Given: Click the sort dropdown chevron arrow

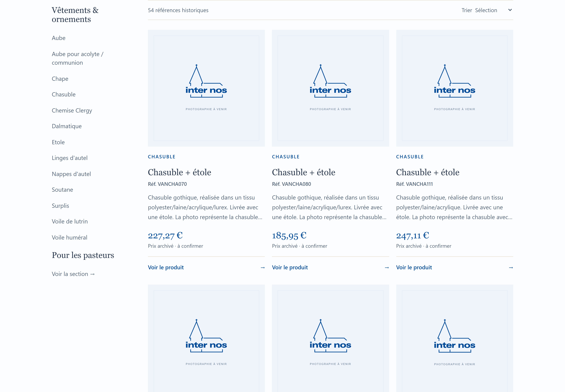Looking at the screenshot, I should click(510, 10).
